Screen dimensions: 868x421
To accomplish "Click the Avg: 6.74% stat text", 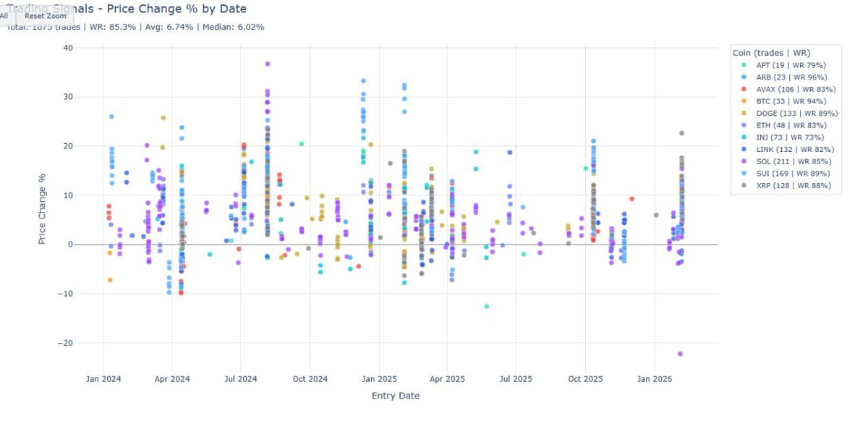I will click(165, 27).
